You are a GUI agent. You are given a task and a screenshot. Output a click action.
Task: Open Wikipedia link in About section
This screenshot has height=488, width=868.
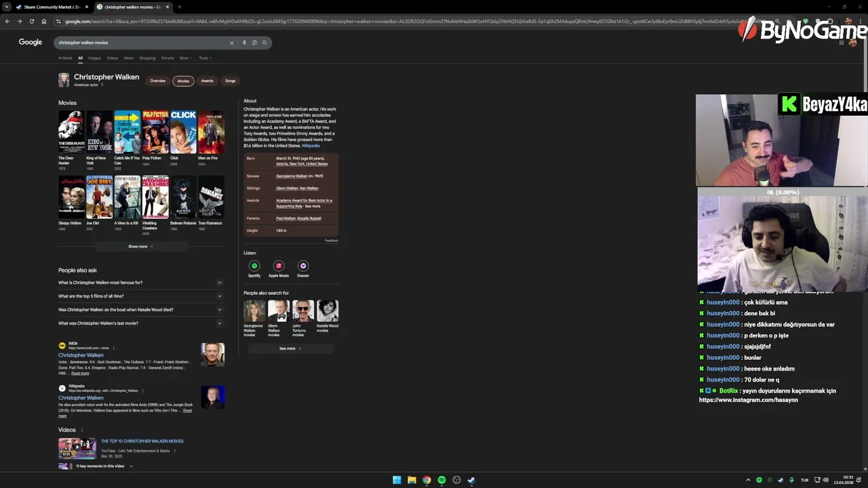point(311,146)
